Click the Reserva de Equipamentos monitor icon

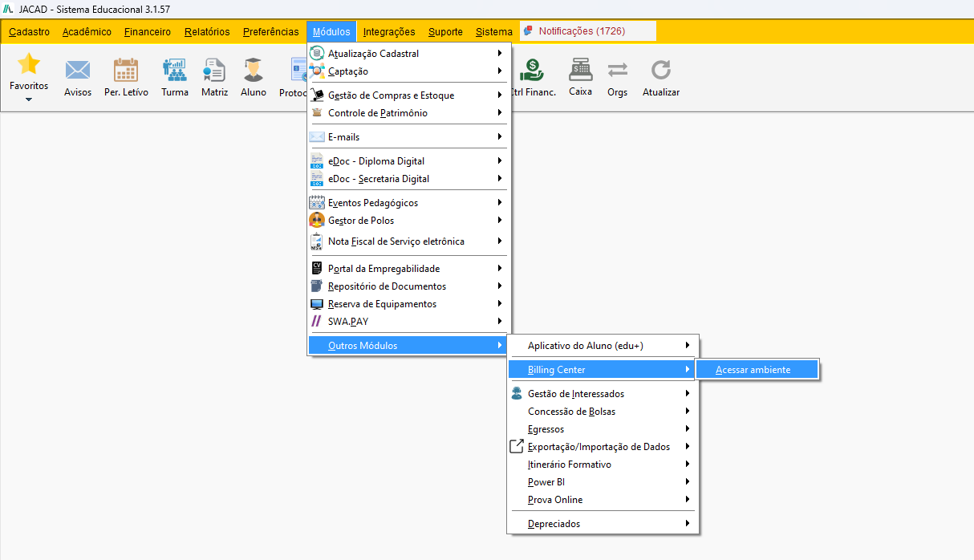(316, 304)
